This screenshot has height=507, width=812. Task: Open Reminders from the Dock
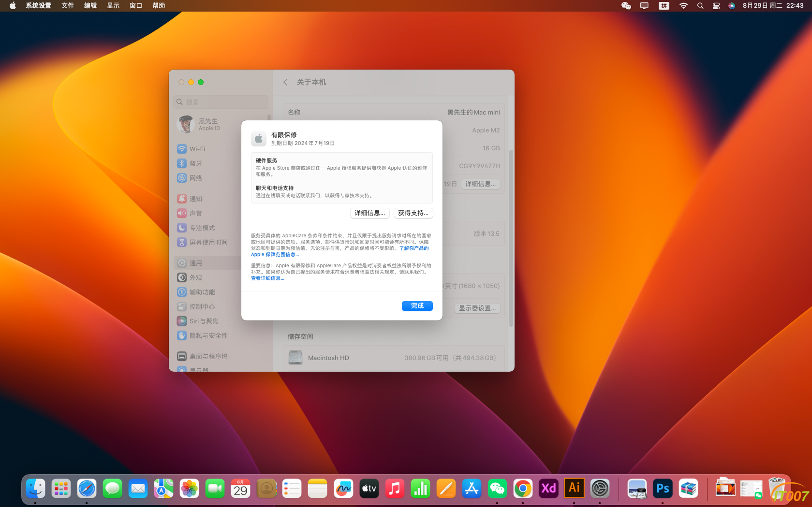[292, 489]
